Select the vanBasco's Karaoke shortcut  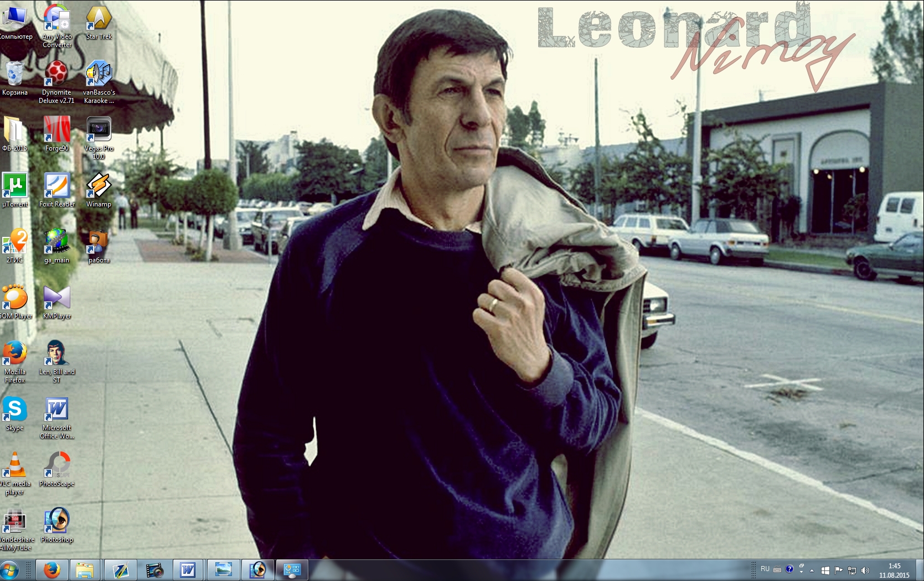pyautogui.click(x=99, y=82)
